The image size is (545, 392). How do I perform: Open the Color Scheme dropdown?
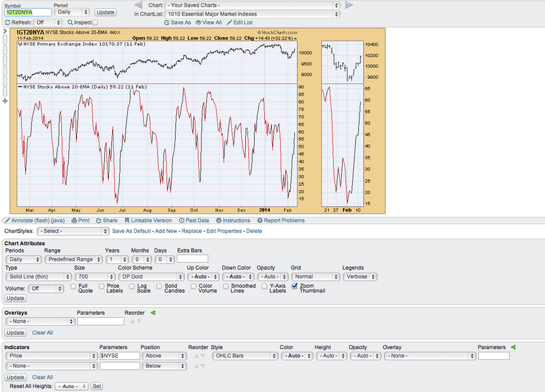coord(151,277)
